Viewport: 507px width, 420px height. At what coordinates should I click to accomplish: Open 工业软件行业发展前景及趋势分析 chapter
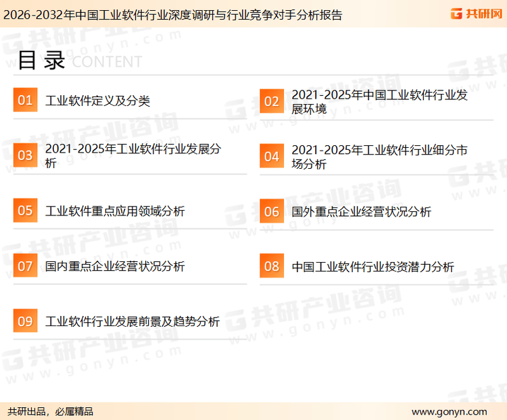[132, 322]
